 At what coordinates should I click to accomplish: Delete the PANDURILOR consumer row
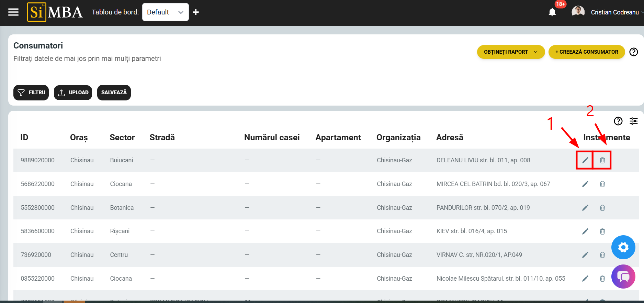(x=602, y=208)
